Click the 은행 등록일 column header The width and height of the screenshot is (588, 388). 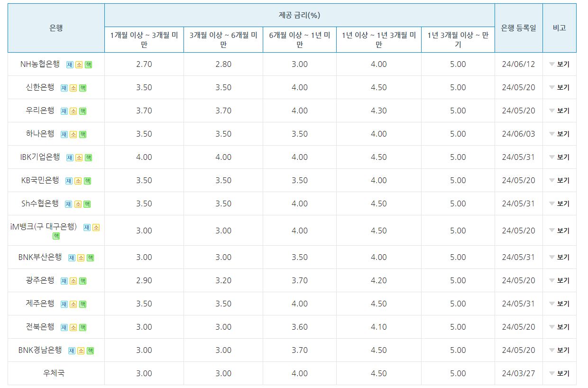click(519, 28)
